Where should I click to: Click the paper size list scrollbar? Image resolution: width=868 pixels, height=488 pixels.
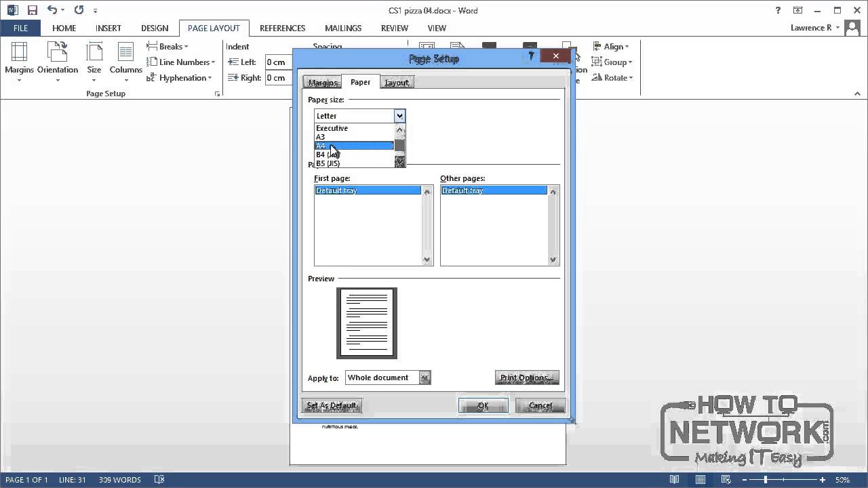click(399, 146)
